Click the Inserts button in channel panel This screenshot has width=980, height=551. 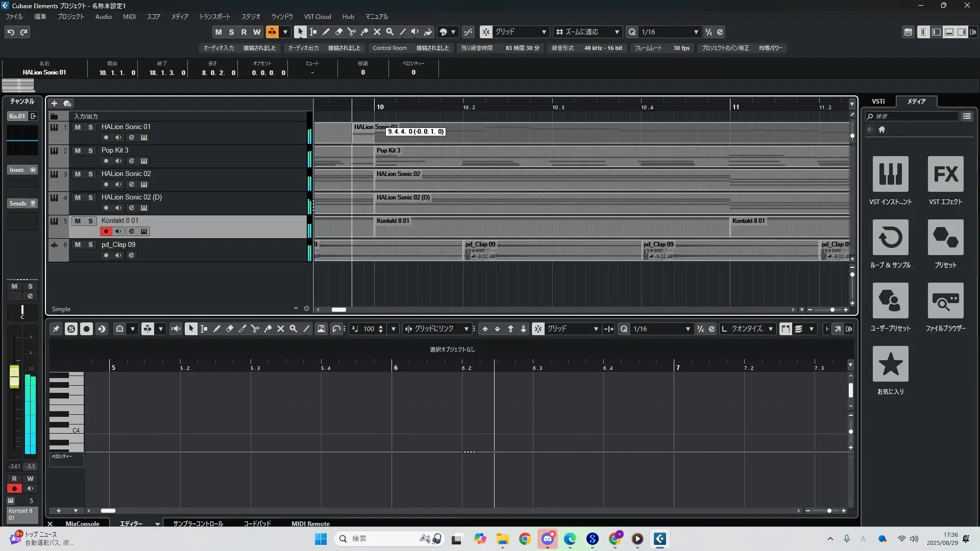point(17,170)
